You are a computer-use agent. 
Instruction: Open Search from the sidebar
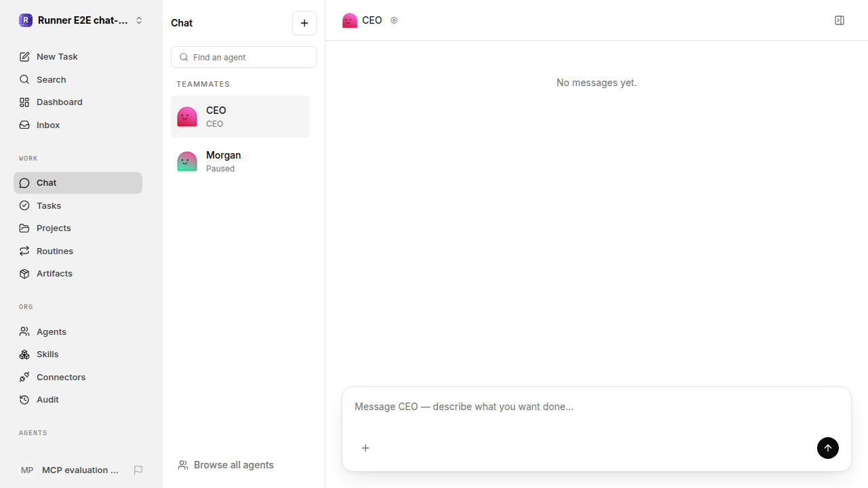pos(78,80)
